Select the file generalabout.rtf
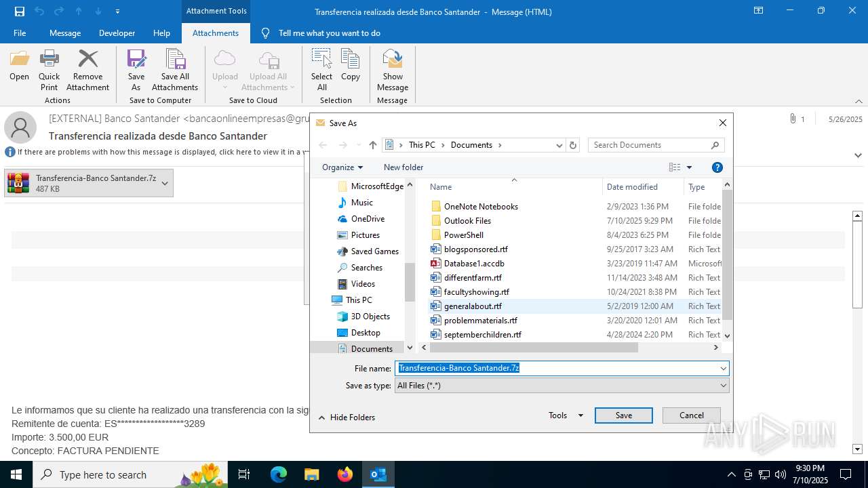Viewport: 868px width, 488px height. [x=473, y=306]
